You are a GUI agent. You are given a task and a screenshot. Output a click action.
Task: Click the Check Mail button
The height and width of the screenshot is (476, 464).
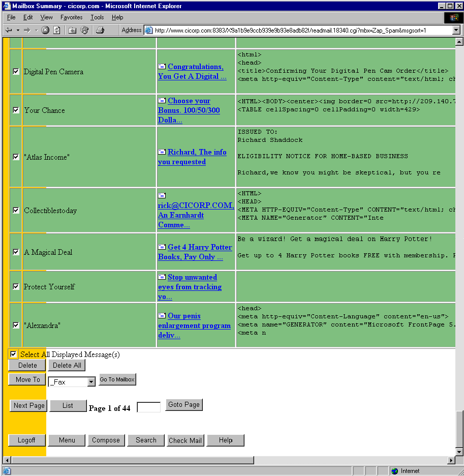185,440
